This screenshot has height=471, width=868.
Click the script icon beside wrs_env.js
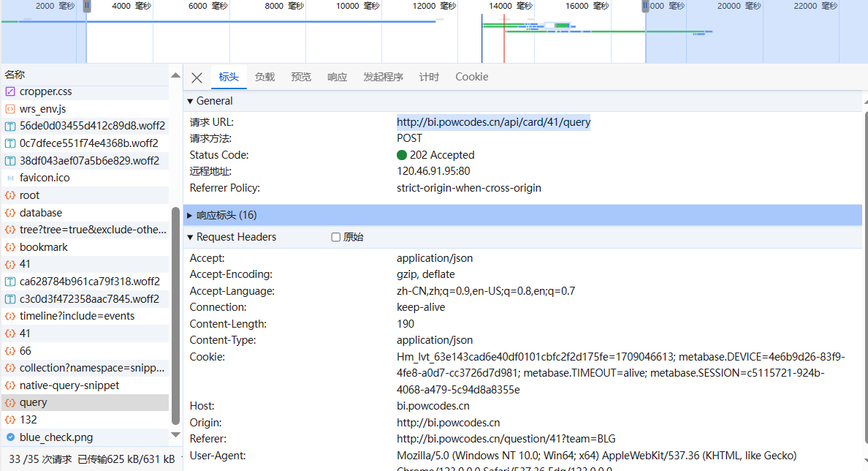click(x=10, y=109)
